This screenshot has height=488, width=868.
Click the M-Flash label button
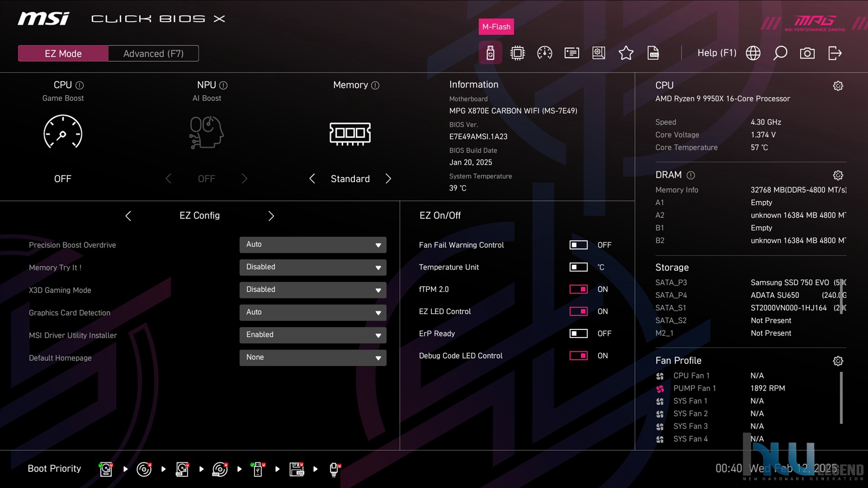coord(496,27)
